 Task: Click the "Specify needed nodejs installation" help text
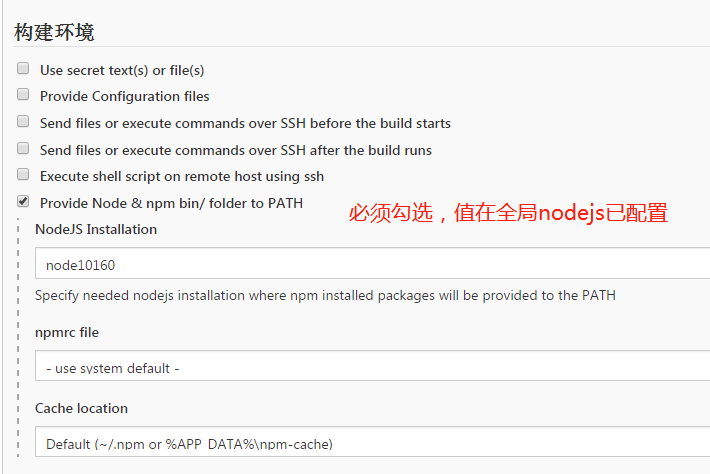pos(325,295)
